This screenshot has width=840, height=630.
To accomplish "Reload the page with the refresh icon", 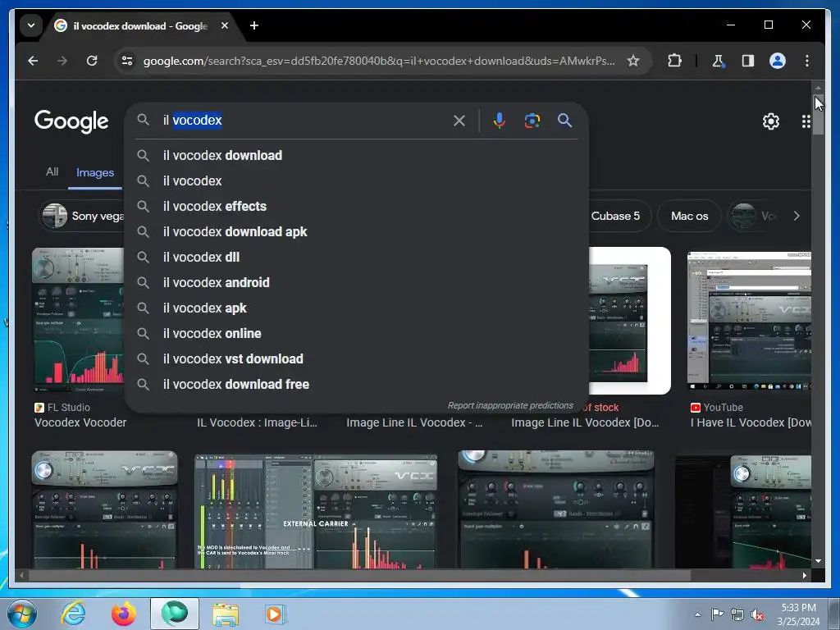I will (x=92, y=61).
